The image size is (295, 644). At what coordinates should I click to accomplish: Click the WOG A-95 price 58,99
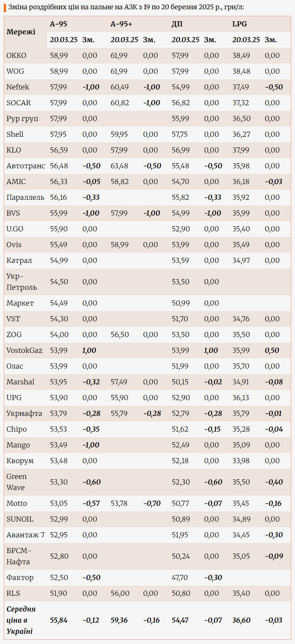point(58,71)
